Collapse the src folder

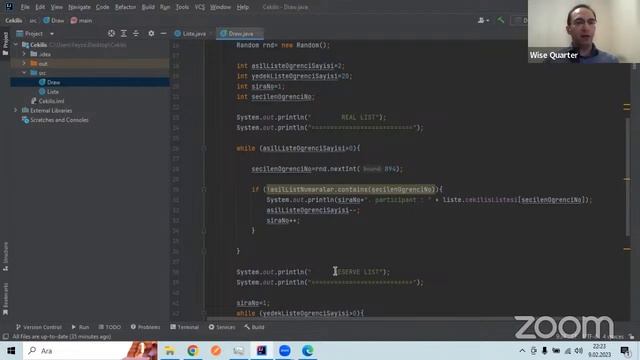coord(24,73)
